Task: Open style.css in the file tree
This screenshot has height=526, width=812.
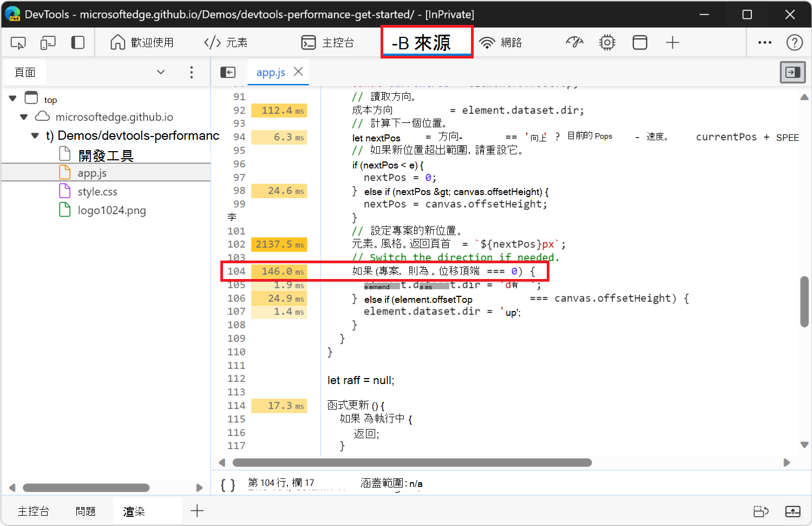Action: tap(97, 192)
